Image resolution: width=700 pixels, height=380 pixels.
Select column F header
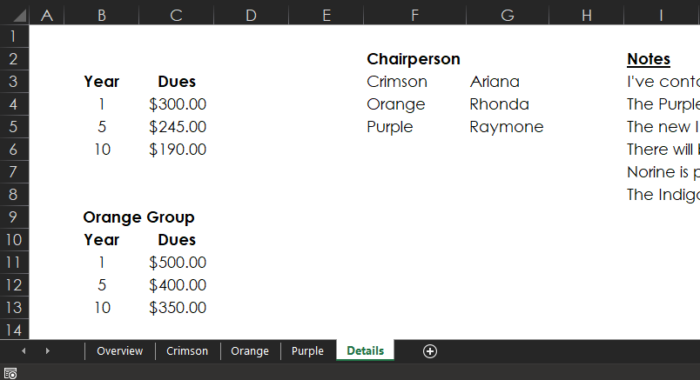coord(415,16)
